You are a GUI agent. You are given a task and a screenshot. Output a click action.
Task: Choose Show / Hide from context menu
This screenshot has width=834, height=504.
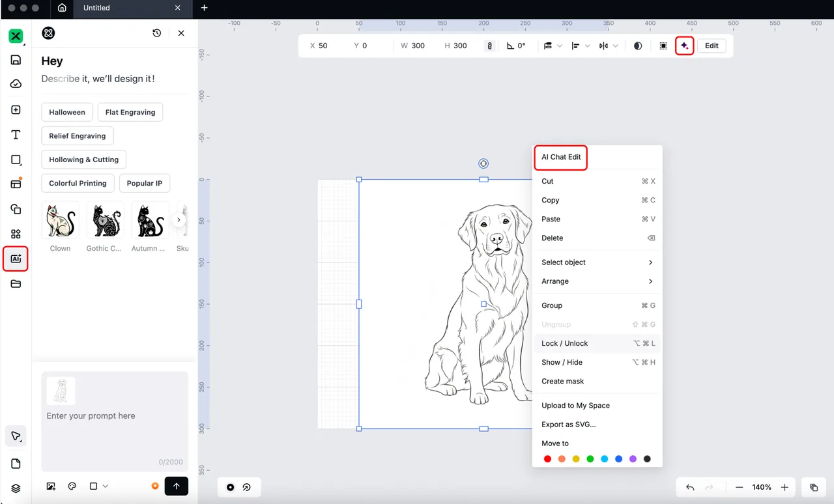(x=597, y=362)
